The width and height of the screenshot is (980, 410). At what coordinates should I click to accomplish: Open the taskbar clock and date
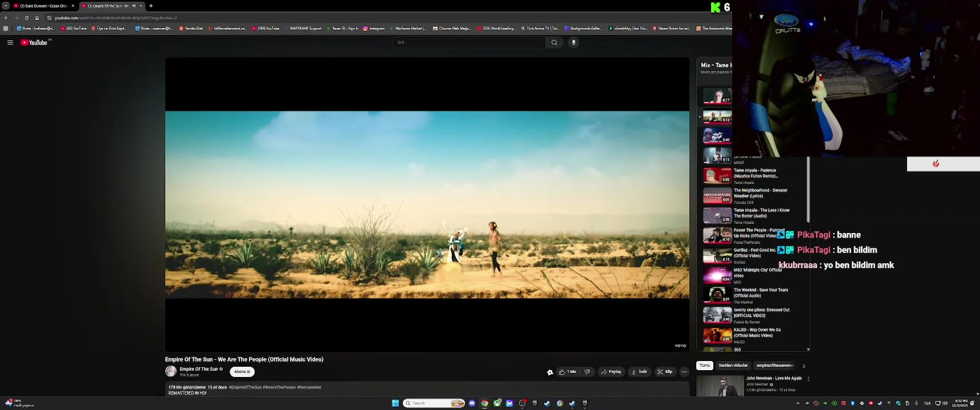point(959,403)
